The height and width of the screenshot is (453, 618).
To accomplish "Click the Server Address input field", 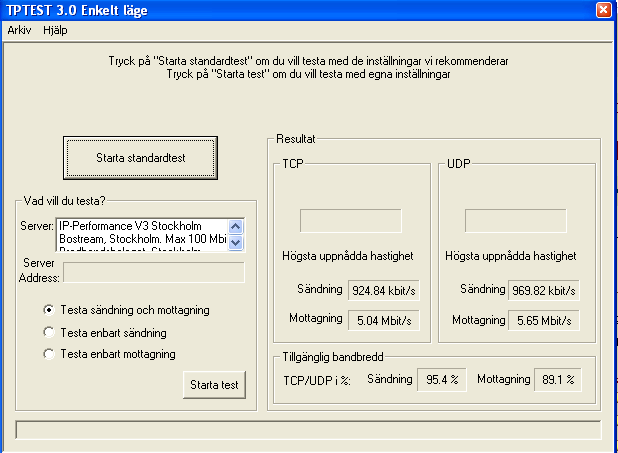I will 154,272.
